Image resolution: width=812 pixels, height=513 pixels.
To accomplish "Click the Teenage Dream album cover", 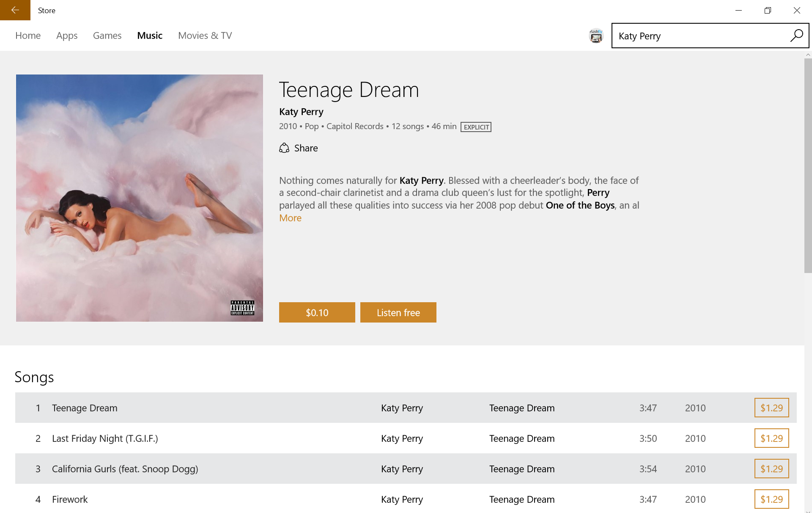I will click(x=140, y=198).
